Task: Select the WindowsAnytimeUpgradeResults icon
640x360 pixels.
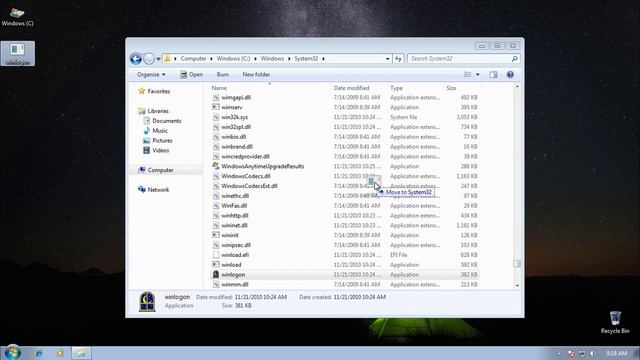Action: pyautogui.click(x=216, y=166)
